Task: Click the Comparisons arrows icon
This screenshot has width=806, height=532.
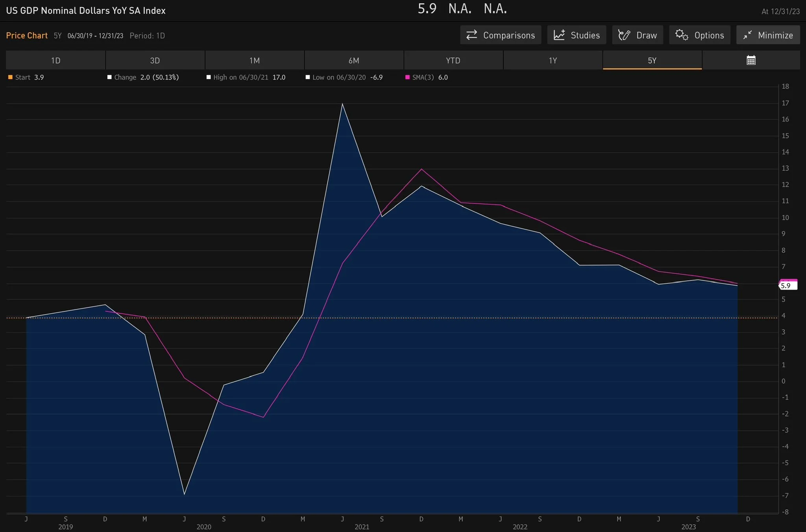Action: [x=471, y=35]
